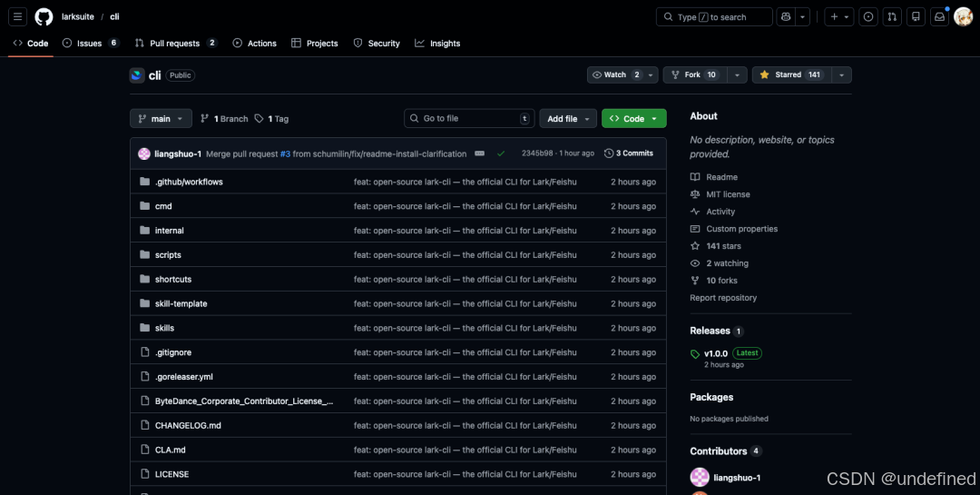Switch to the Pull requests tab
980x495 pixels.
176,44
